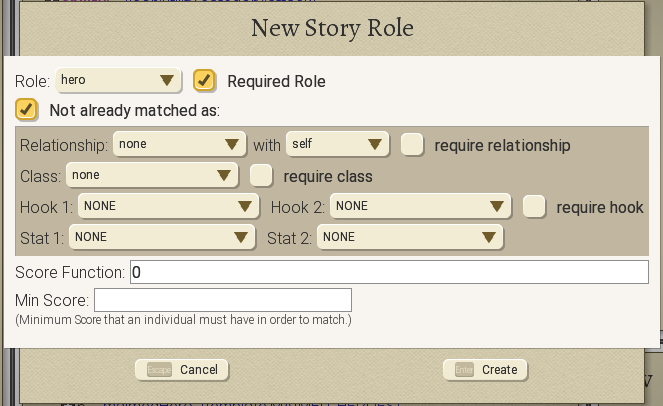Viewport: 663px width, 406px height.
Task: Check the require class checkbox
Action: pyautogui.click(x=261, y=175)
